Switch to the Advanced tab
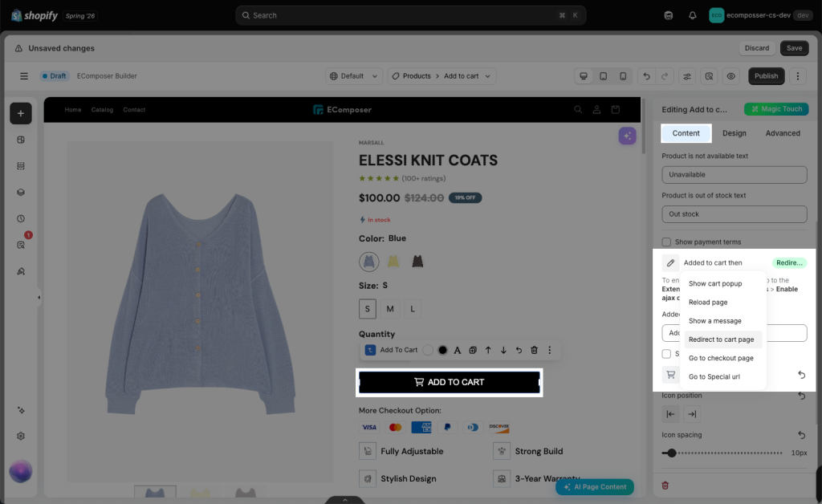The height and width of the screenshot is (504, 822). pyautogui.click(x=783, y=133)
